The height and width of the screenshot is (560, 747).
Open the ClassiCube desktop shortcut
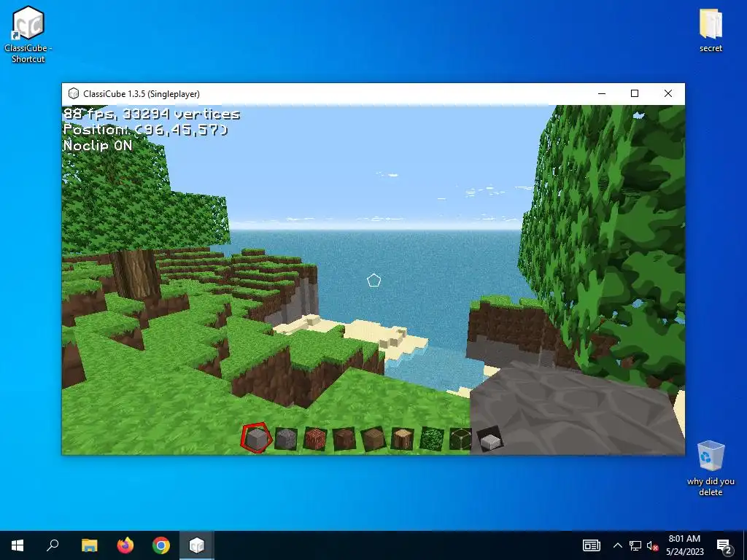point(28,34)
